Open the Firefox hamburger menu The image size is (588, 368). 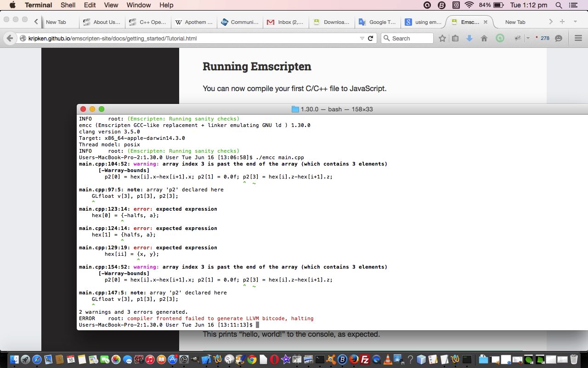click(578, 38)
